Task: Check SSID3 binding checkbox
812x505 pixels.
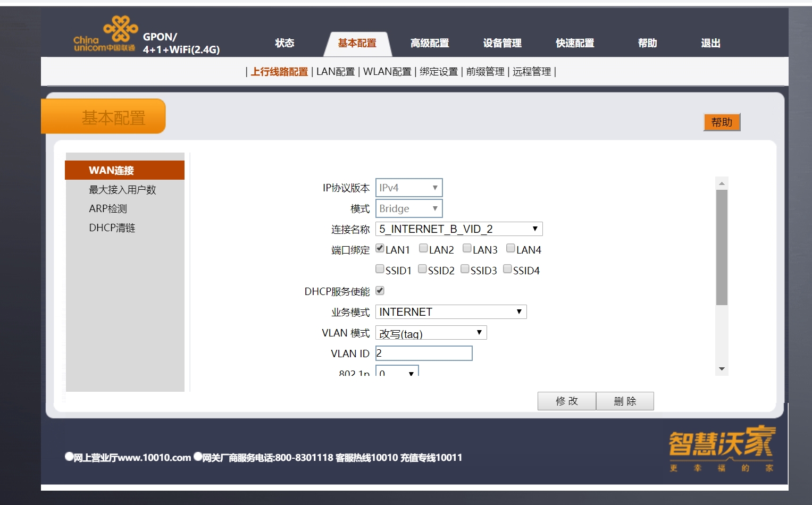Action: [465, 269]
